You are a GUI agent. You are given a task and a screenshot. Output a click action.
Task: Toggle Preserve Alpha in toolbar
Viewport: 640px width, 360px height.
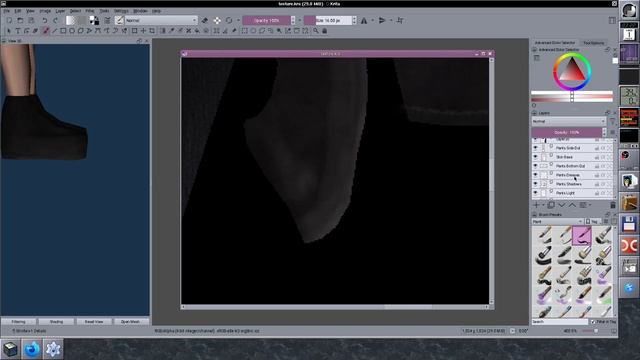217,20
